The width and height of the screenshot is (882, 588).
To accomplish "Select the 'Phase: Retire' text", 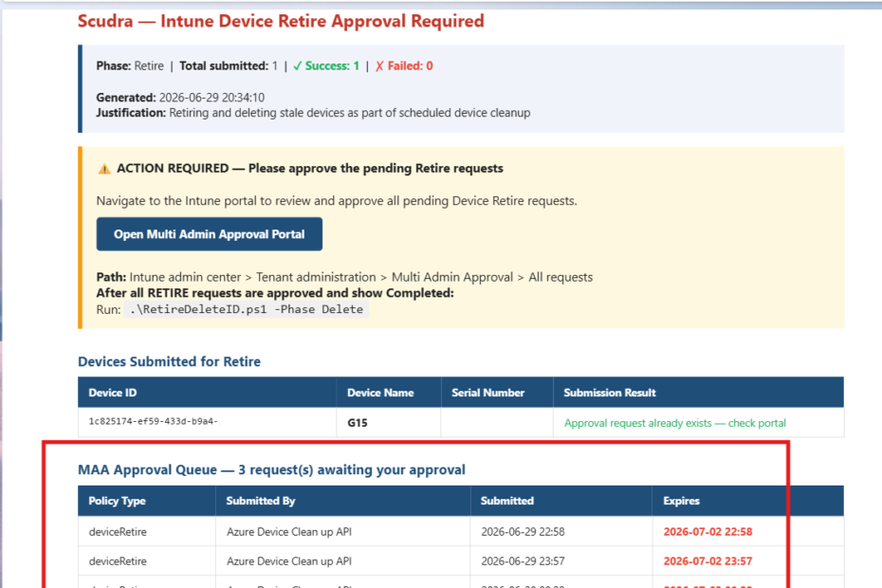I will tap(130, 65).
